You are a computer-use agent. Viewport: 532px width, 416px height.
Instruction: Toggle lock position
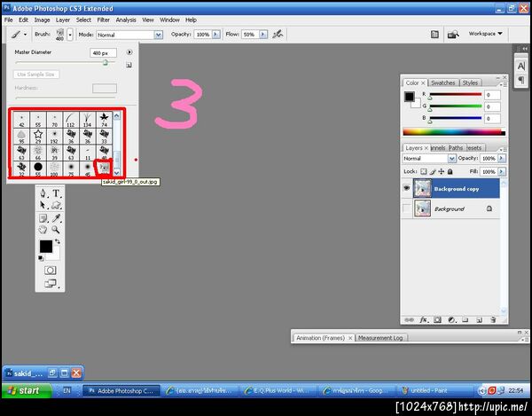click(x=441, y=172)
